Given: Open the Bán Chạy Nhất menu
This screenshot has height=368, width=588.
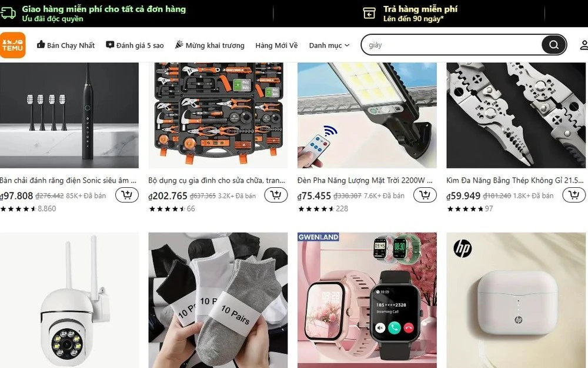Looking at the screenshot, I should [x=66, y=45].
